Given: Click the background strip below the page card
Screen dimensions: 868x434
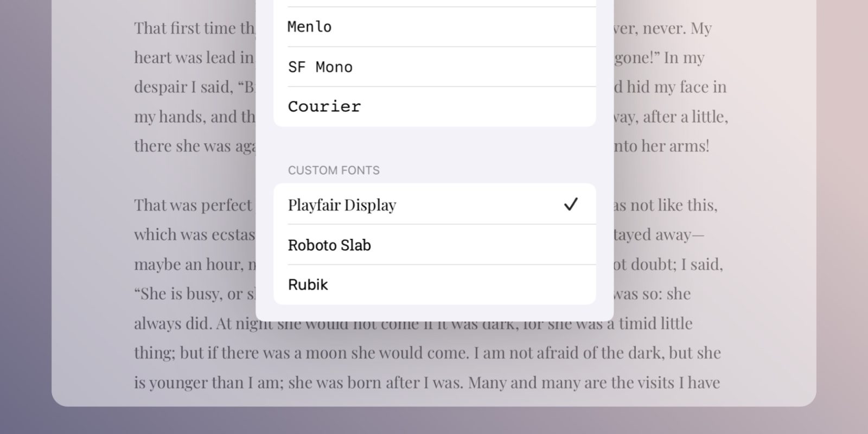Looking at the screenshot, I should pos(434,421).
